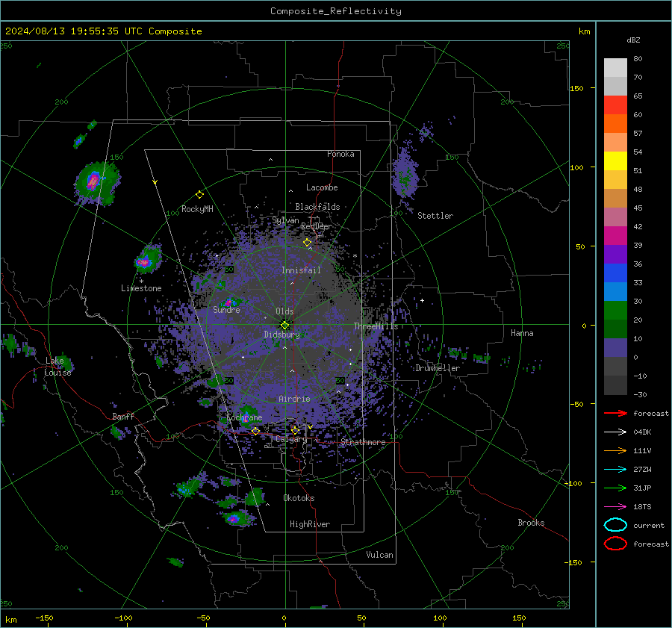Click the Brooks town label

pyautogui.click(x=531, y=523)
